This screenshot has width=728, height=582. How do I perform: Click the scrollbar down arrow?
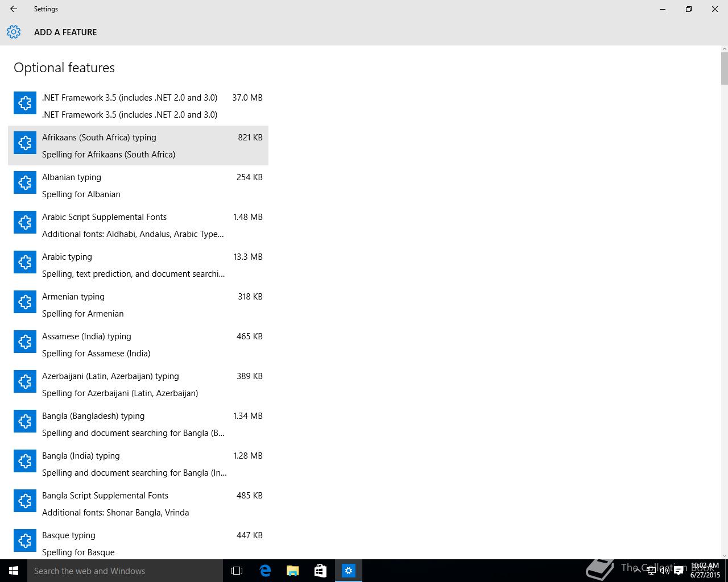[724, 555]
